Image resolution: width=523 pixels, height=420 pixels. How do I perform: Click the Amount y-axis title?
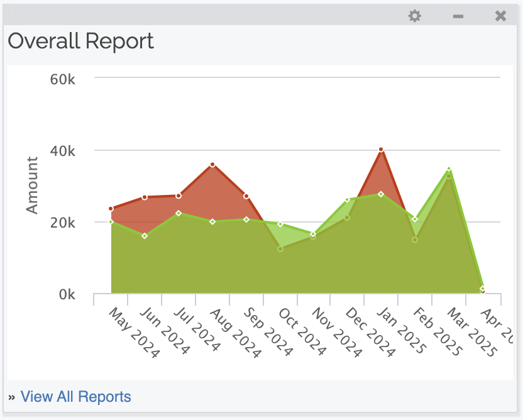32,185
